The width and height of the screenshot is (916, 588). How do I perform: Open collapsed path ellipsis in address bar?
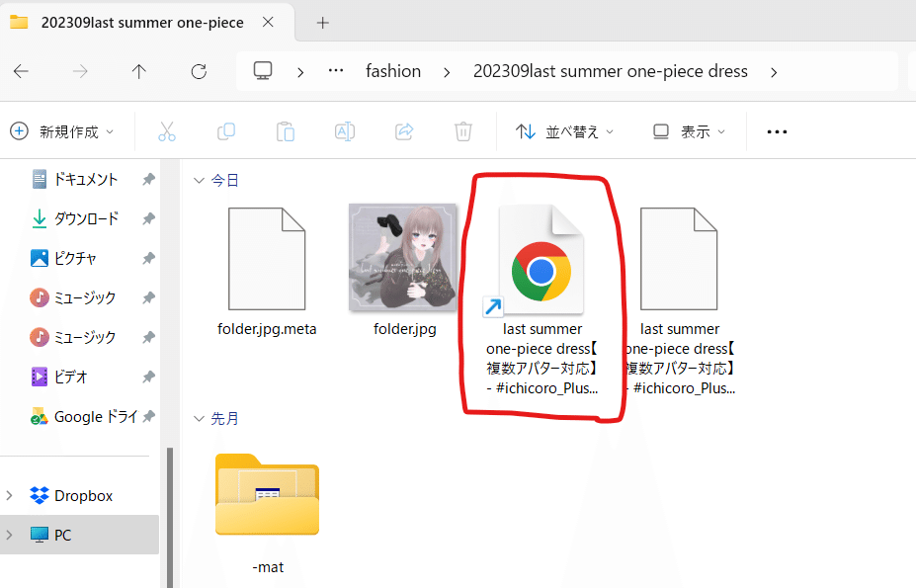336,71
